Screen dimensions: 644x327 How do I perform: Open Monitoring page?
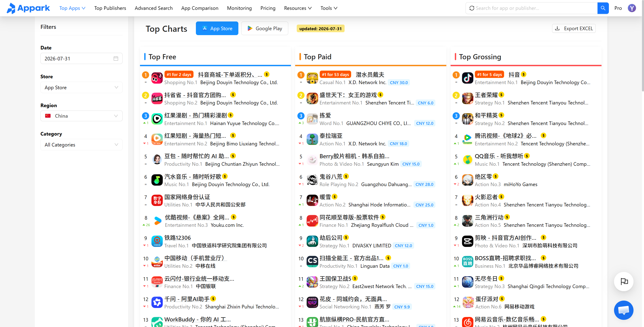(239, 8)
